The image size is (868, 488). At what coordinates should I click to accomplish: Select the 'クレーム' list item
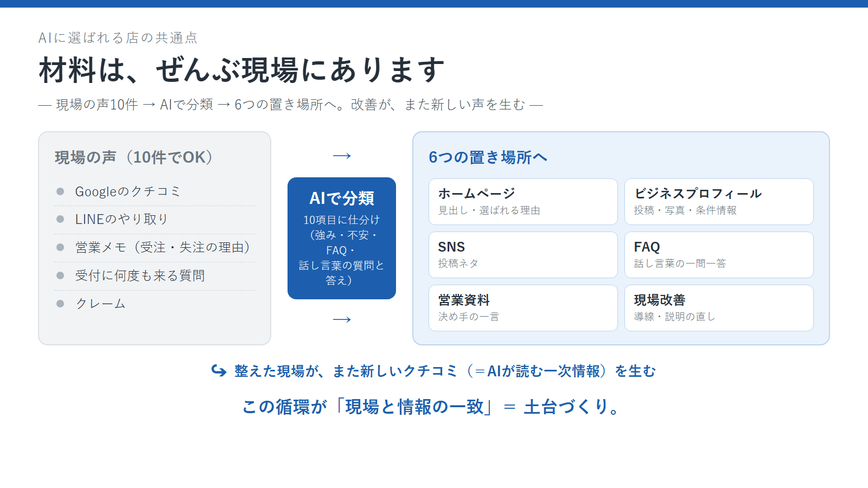point(155,304)
